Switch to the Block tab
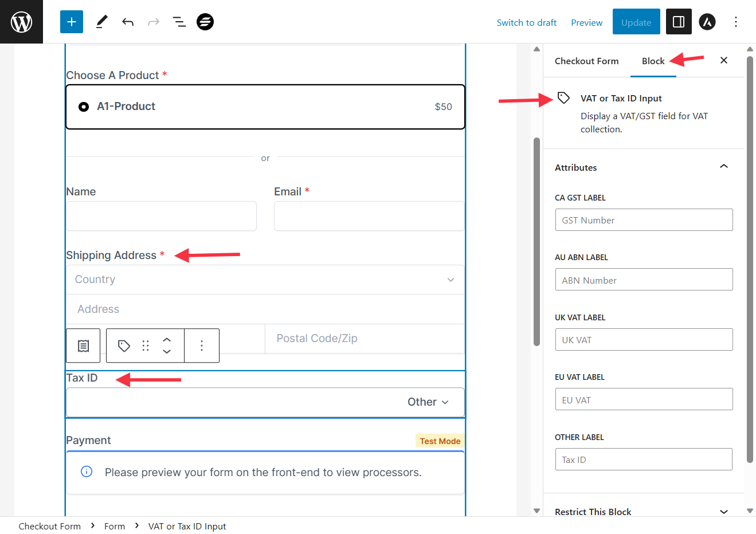This screenshot has width=756, height=534. pos(653,61)
